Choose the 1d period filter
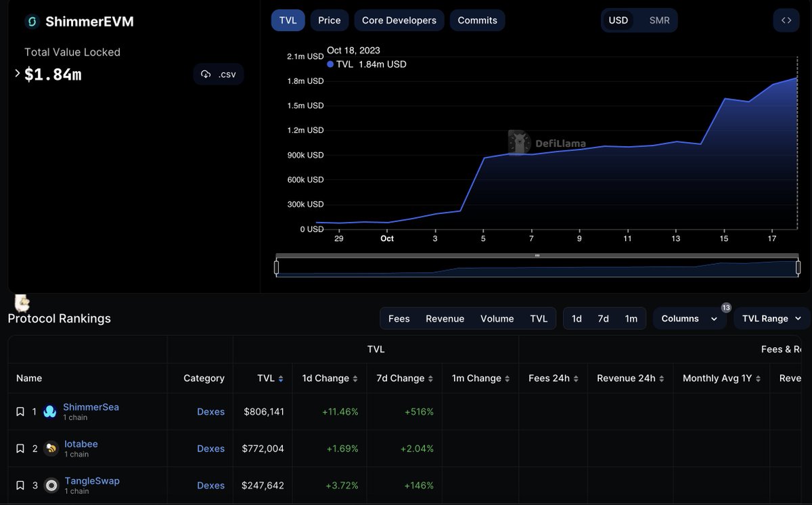The height and width of the screenshot is (505, 812). (577, 319)
